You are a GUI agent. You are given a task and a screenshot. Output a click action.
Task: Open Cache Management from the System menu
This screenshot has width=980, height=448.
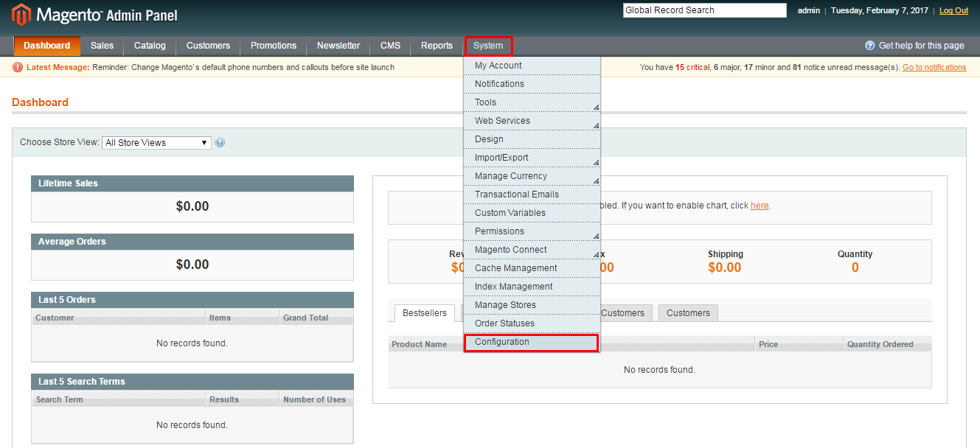point(532,268)
